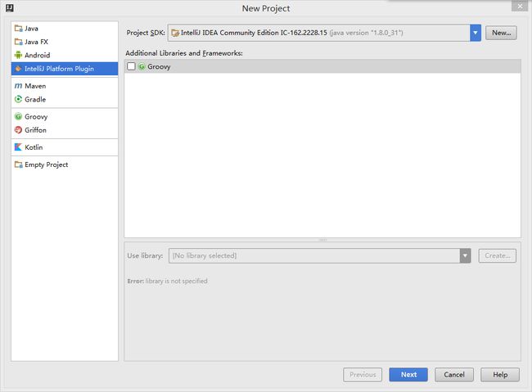Click the No library selected combo box
Viewport: 532px width, 392px height.
[x=319, y=255]
